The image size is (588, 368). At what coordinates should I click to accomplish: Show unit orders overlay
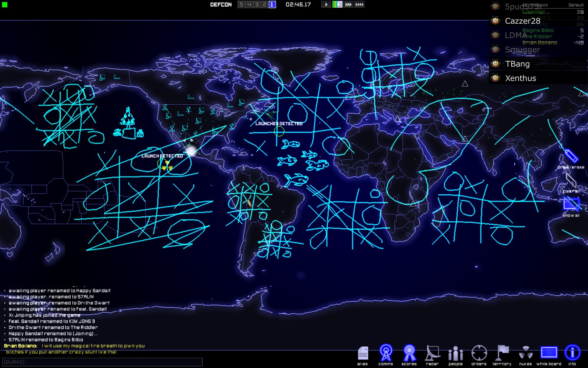[x=479, y=355]
